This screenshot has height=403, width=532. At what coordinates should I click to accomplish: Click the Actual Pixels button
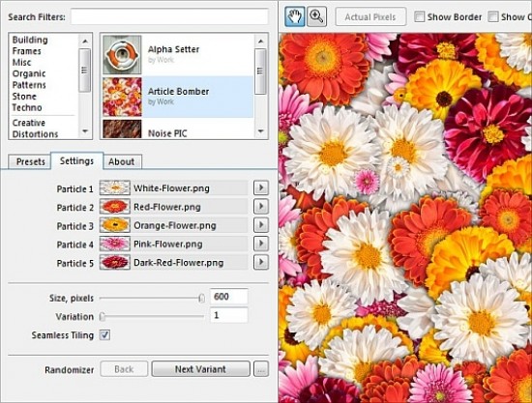click(x=370, y=16)
